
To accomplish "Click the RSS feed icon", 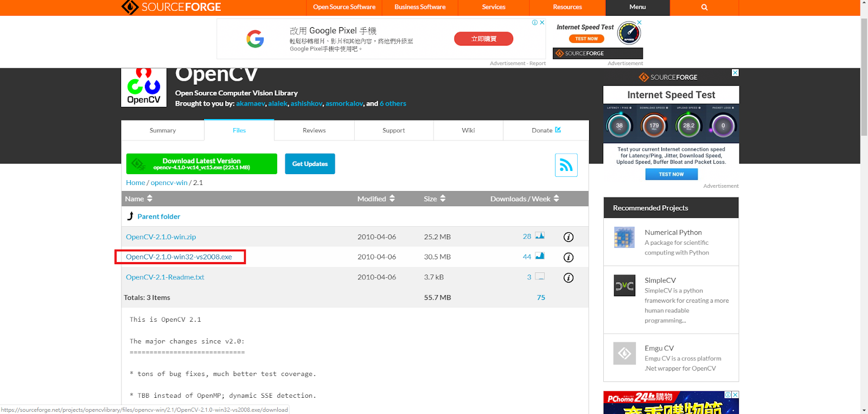I will [566, 165].
